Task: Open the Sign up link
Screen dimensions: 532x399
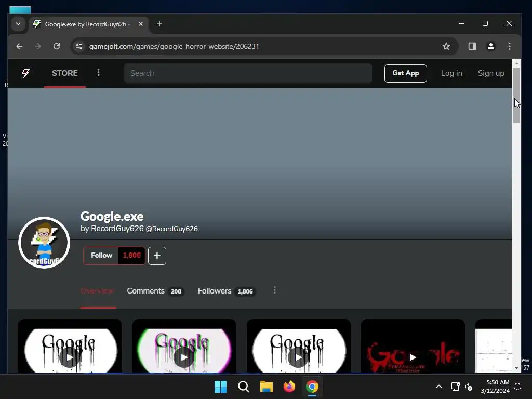Action: [491, 73]
